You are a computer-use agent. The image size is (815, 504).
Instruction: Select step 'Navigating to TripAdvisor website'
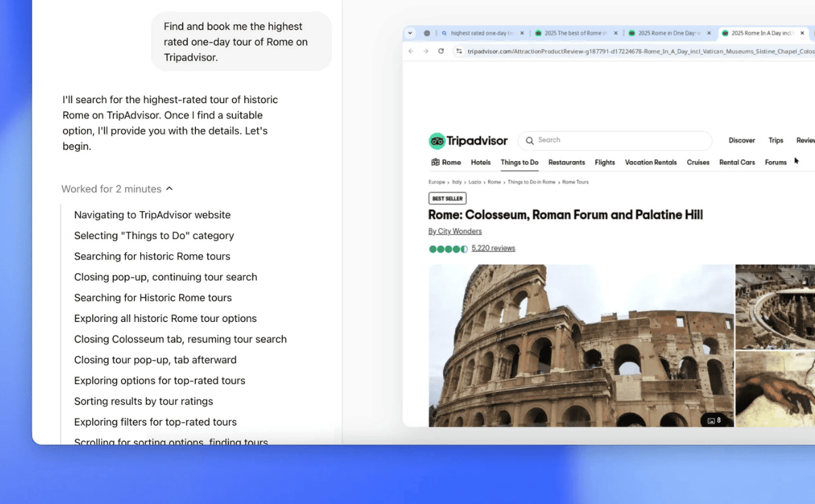152,215
